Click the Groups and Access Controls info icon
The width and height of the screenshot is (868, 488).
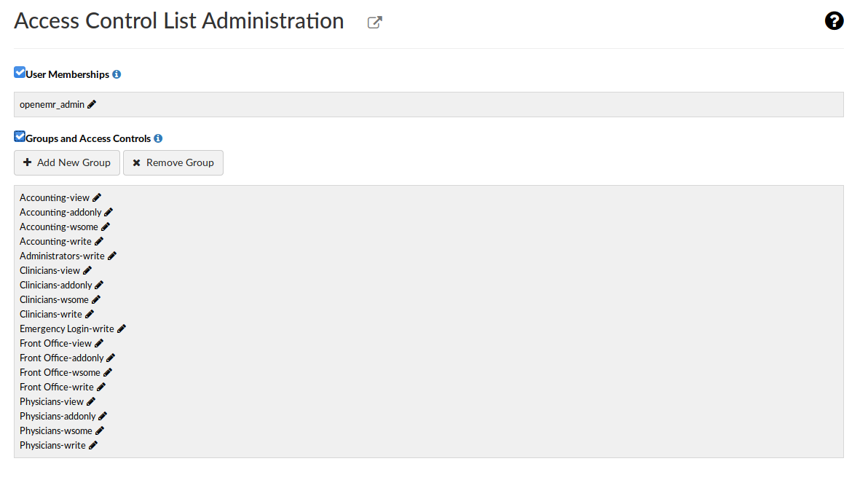click(158, 138)
